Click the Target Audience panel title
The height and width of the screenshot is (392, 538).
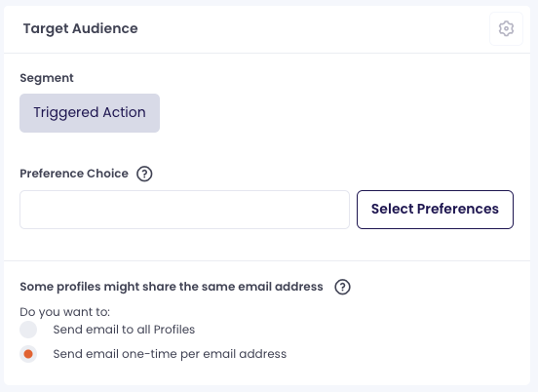click(80, 28)
